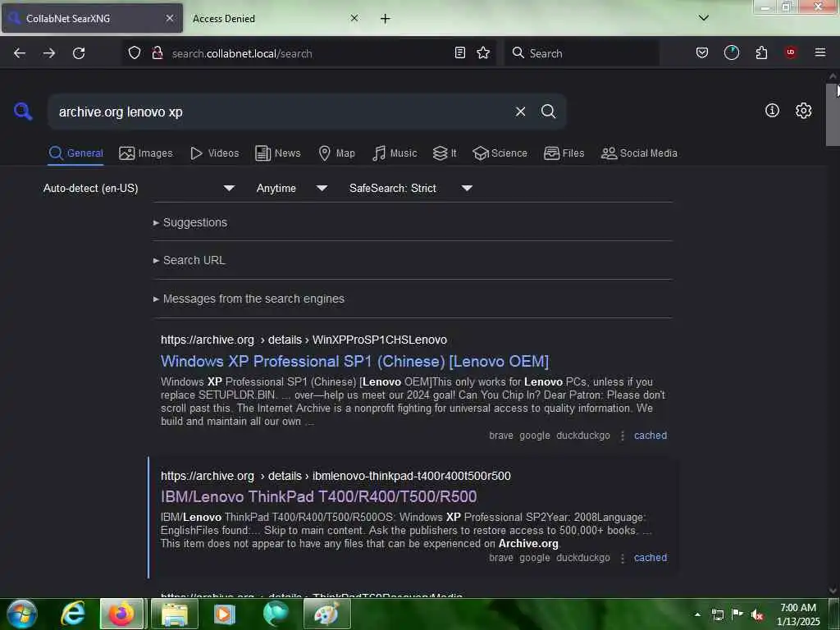Switch to the Social Media category
Viewport: 840px width, 630px height.
638,153
